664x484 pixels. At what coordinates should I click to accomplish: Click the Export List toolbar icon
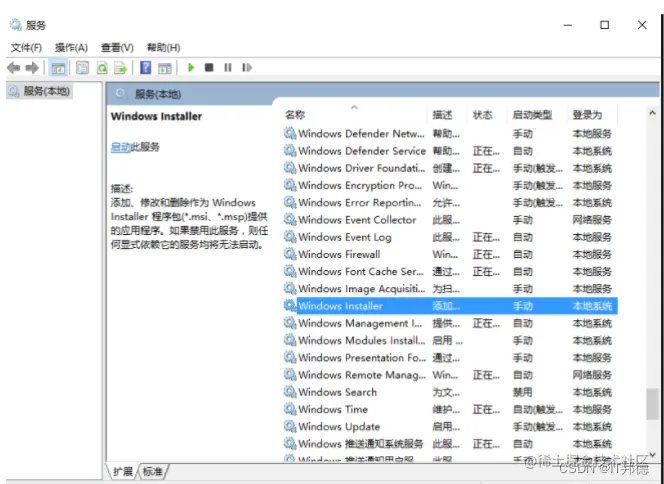(x=121, y=68)
